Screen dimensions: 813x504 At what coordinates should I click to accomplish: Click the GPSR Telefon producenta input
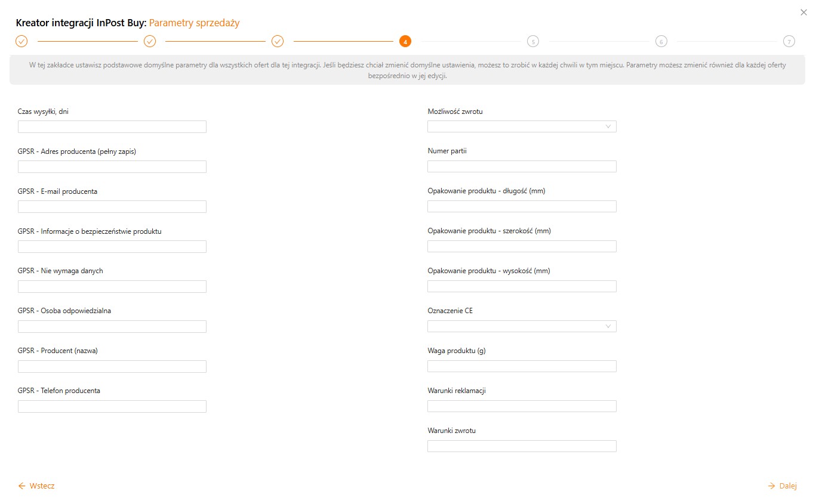point(112,406)
